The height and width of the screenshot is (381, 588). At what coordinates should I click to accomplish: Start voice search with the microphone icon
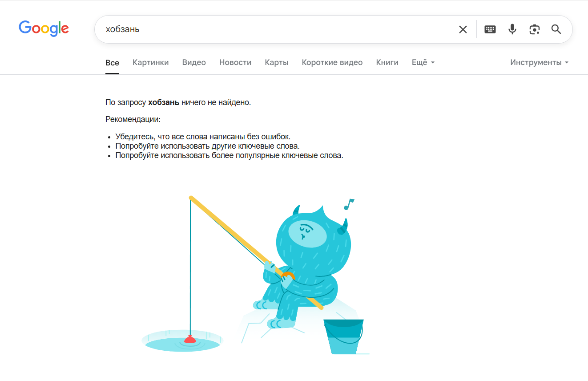point(512,29)
